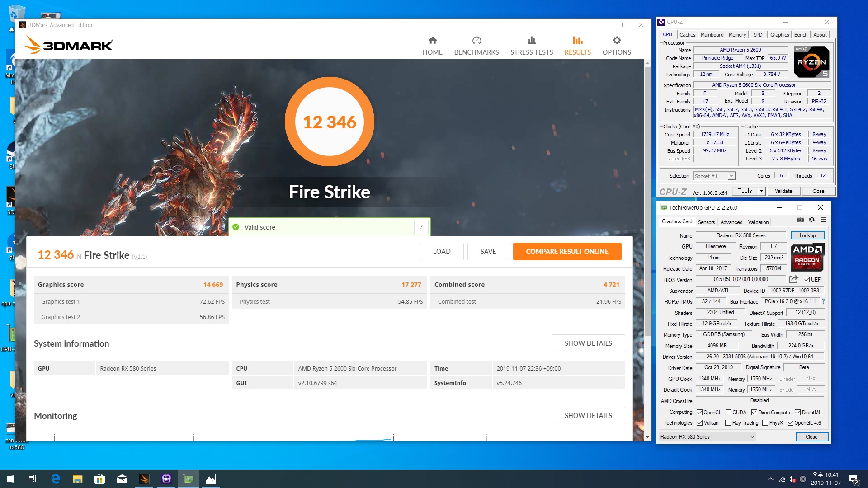This screenshot has width=868, height=488.
Task: Toggle DirectCompute checkbox in GPU-Z
Action: [754, 413]
